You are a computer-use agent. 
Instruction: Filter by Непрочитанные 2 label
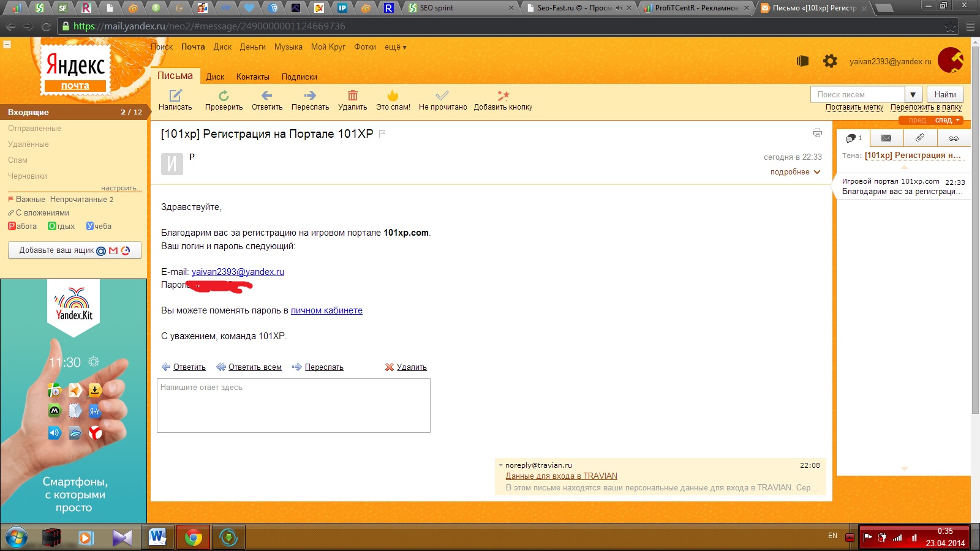(81, 200)
